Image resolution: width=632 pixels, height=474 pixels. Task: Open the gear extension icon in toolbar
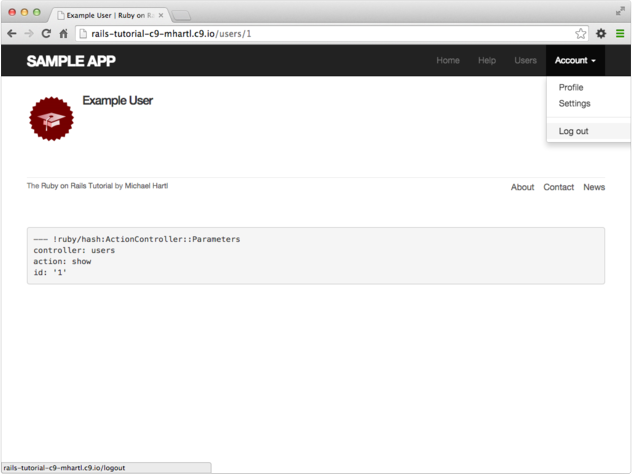coord(601,33)
